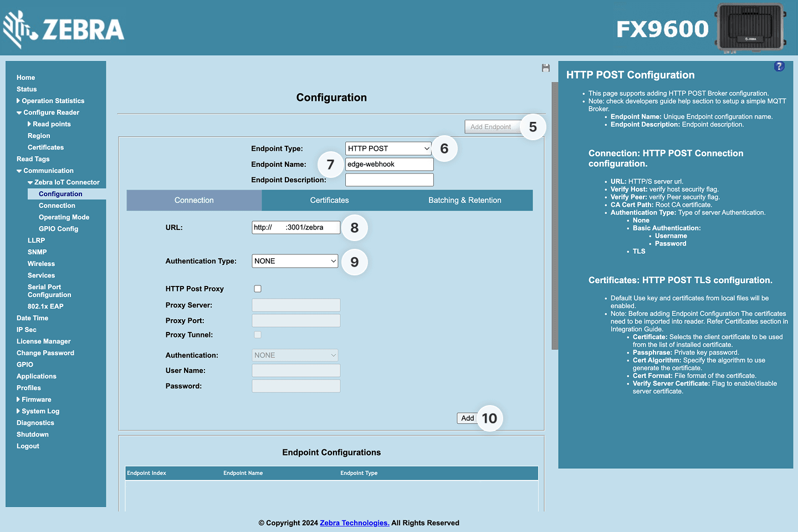This screenshot has height=532, width=798.
Task: Switch to the Batching & Retention tab
Action: 465,200
